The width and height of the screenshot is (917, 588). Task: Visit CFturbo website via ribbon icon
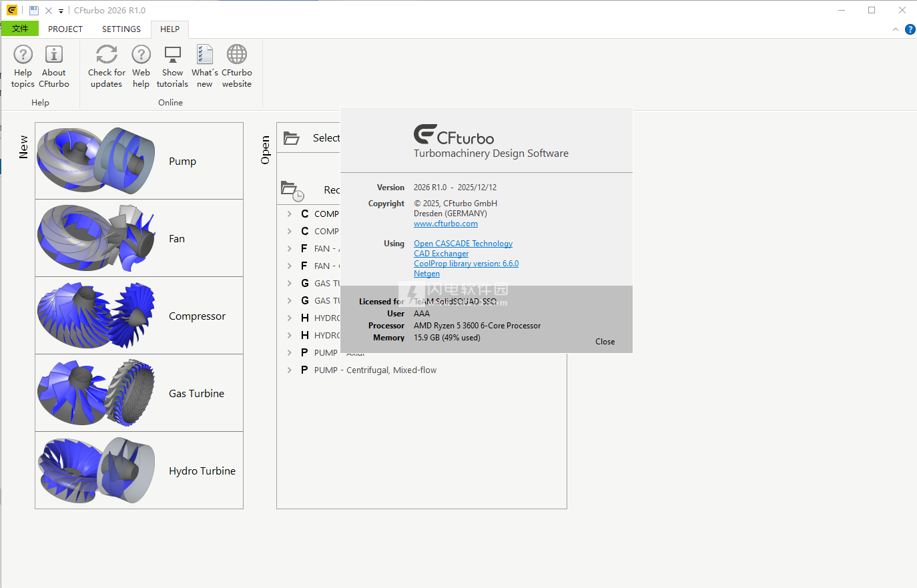pyautogui.click(x=236, y=66)
